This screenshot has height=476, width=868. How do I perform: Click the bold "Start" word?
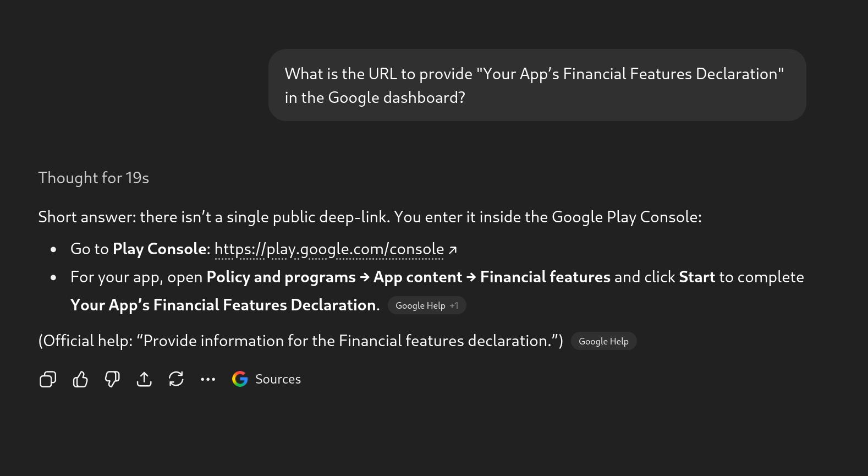(697, 277)
